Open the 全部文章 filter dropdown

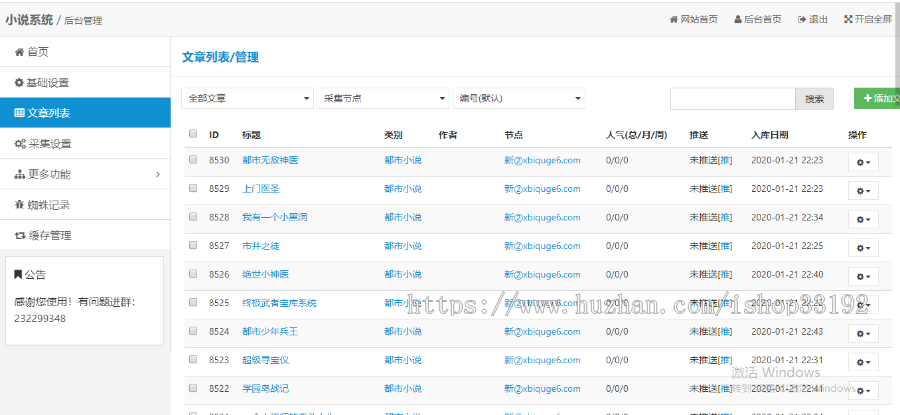[x=247, y=98]
